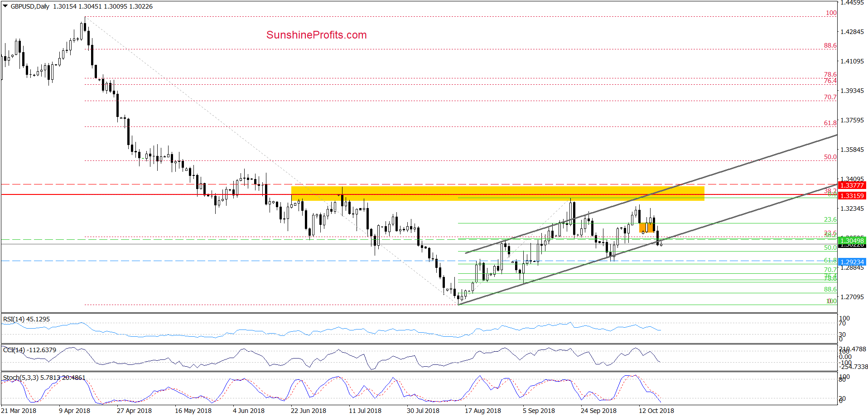This screenshot has height=417, width=868.
Task: Select the RSI(14) 45.1295 indicator label
Action: coord(26,319)
